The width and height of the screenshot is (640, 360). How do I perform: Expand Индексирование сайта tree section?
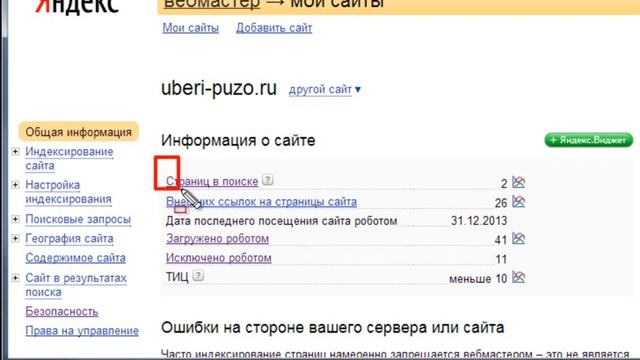(15, 151)
